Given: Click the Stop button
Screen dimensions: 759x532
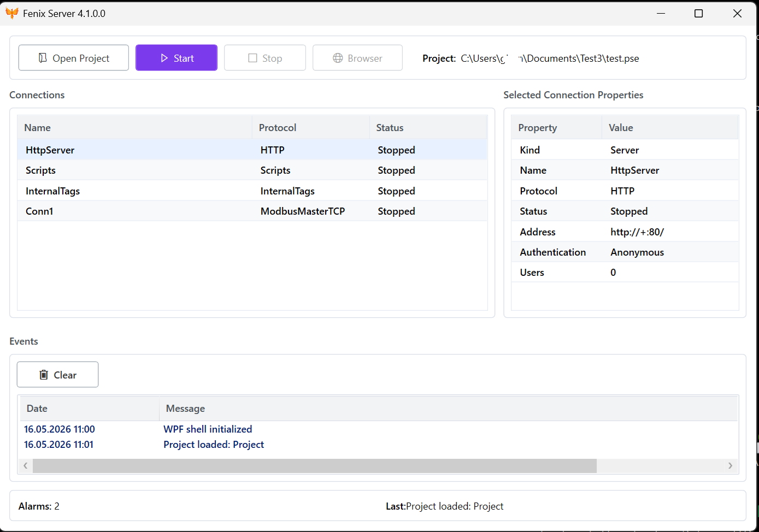Looking at the screenshot, I should click(265, 58).
